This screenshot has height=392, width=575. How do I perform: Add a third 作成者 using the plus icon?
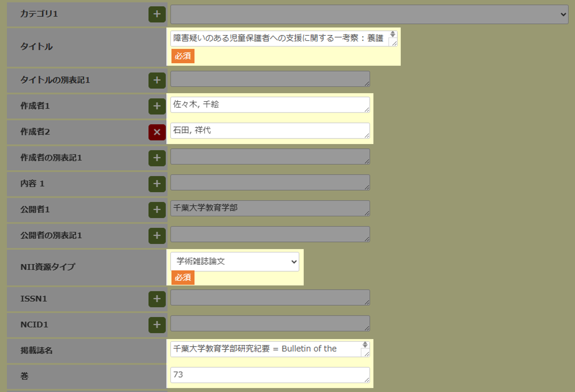click(x=157, y=106)
